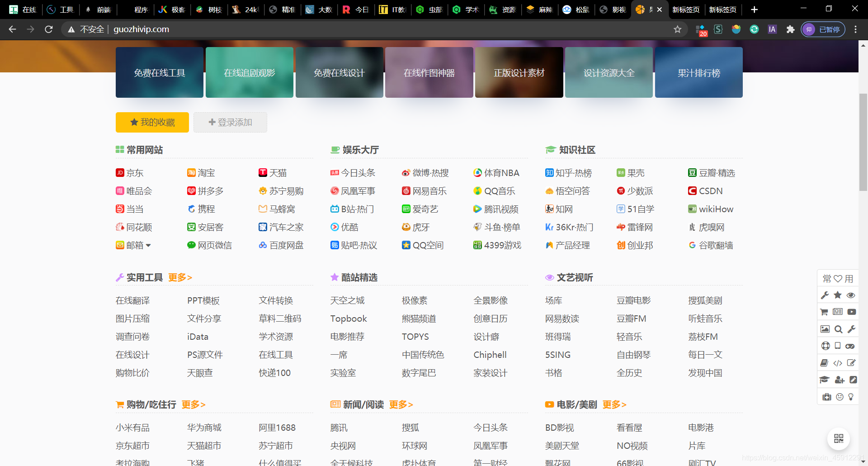Open the 网易音乐 link
The image size is (868, 466).
tap(424, 191)
